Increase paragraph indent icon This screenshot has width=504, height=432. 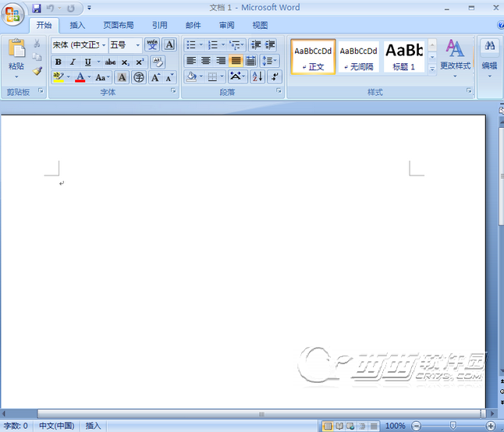[x=270, y=45]
